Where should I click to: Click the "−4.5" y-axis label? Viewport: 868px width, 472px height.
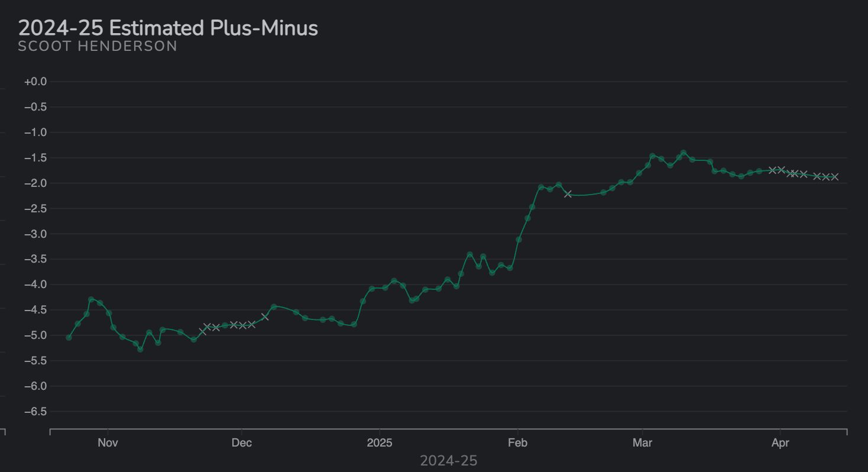pyautogui.click(x=35, y=310)
